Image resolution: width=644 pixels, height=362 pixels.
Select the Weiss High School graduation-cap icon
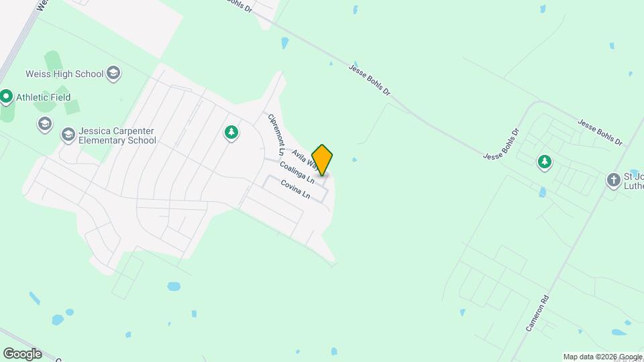tap(113, 74)
